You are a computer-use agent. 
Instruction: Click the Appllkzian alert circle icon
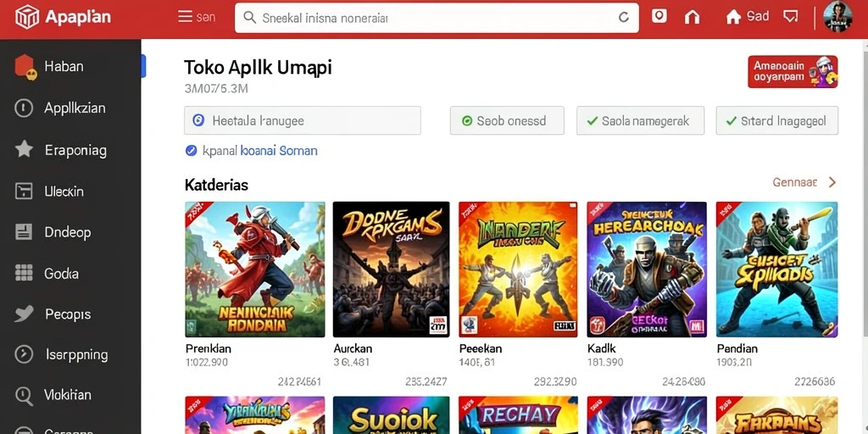24,108
